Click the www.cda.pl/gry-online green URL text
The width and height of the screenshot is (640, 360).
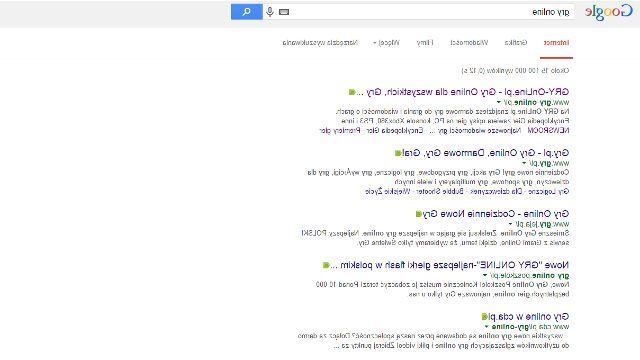pos(530,327)
